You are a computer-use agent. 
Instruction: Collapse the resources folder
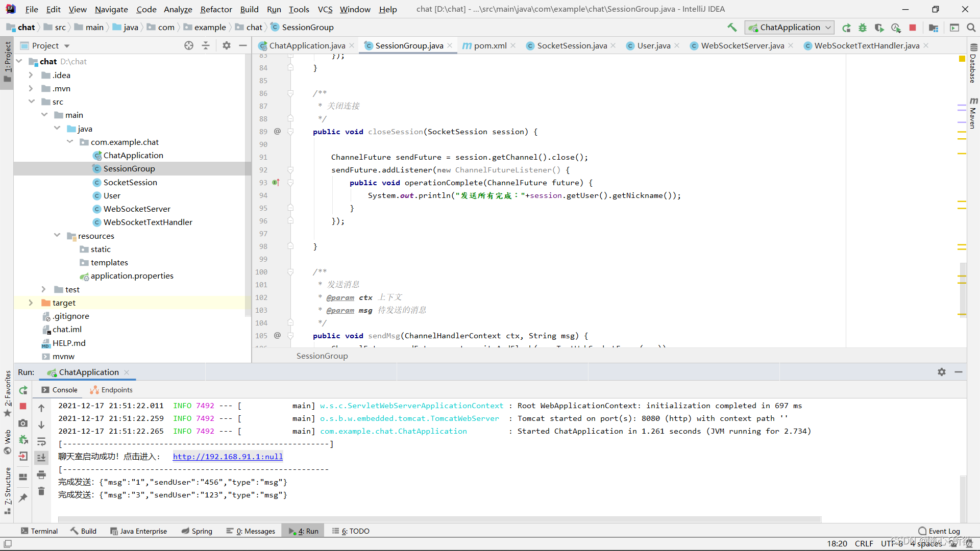[x=57, y=235]
